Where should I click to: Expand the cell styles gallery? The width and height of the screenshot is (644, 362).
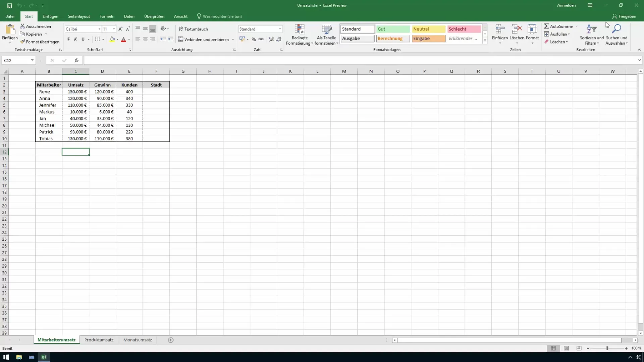[485, 41]
